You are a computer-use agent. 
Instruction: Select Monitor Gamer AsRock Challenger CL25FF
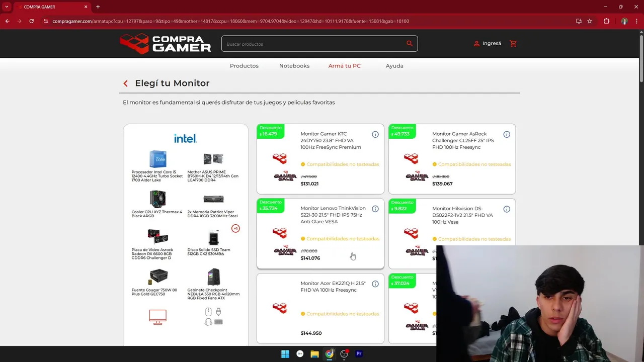tap(463, 141)
